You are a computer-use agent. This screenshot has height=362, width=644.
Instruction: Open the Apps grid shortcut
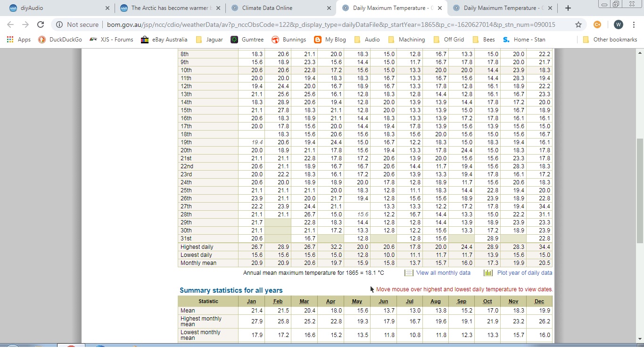coord(19,40)
